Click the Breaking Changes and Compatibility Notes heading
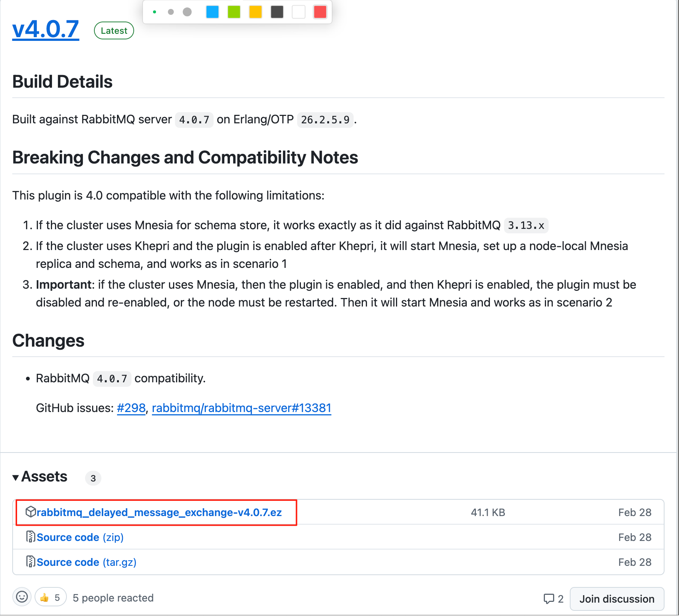 [x=185, y=158]
